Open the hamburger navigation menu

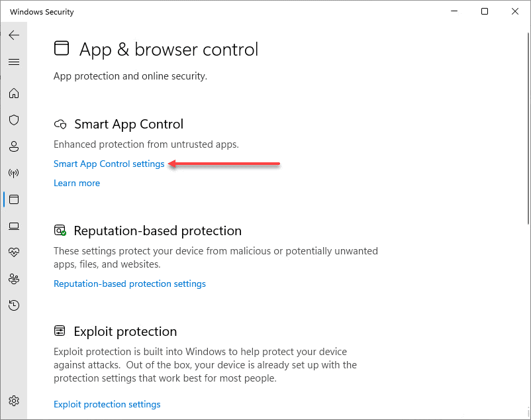pyautogui.click(x=14, y=62)
